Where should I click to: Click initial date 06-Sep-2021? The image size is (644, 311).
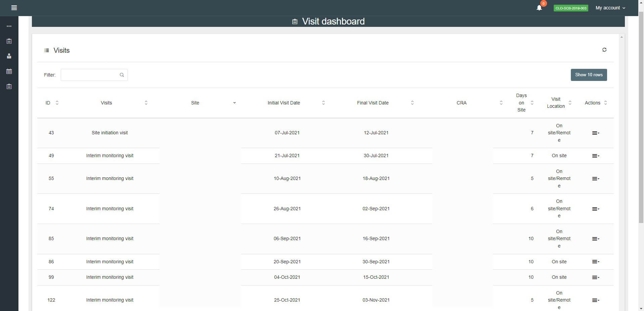click(x=287, y=238)
